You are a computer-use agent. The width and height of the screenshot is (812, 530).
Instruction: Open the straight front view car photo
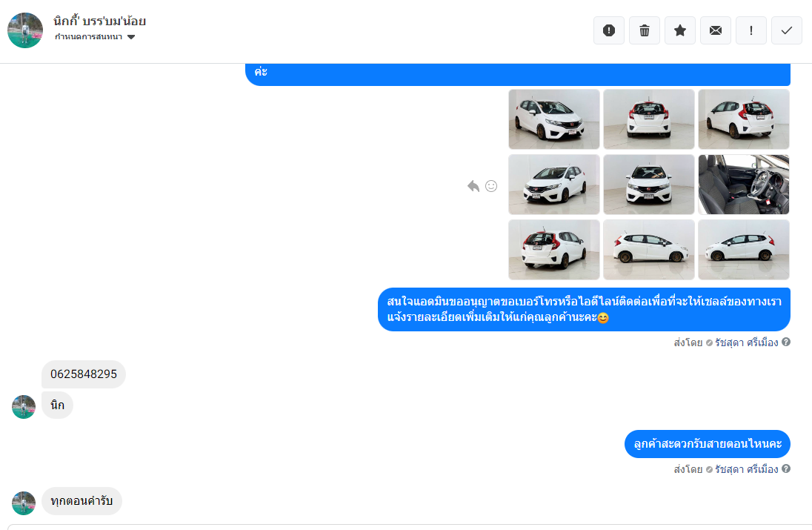(x=649, y=185)
